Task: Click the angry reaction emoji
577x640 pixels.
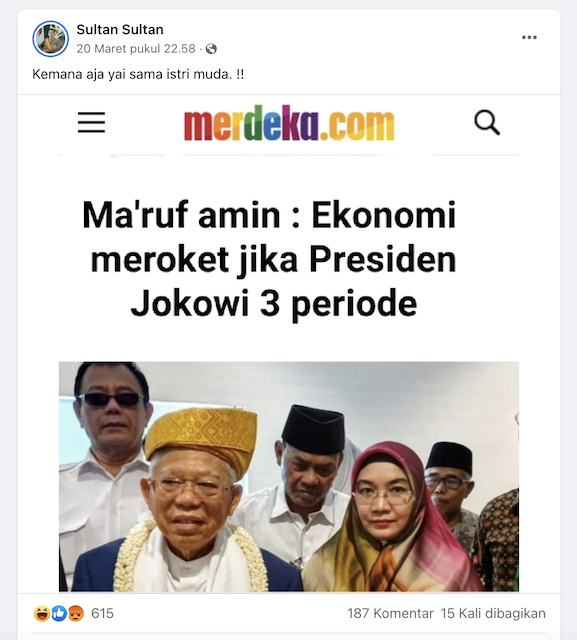Action: [76, 613]
